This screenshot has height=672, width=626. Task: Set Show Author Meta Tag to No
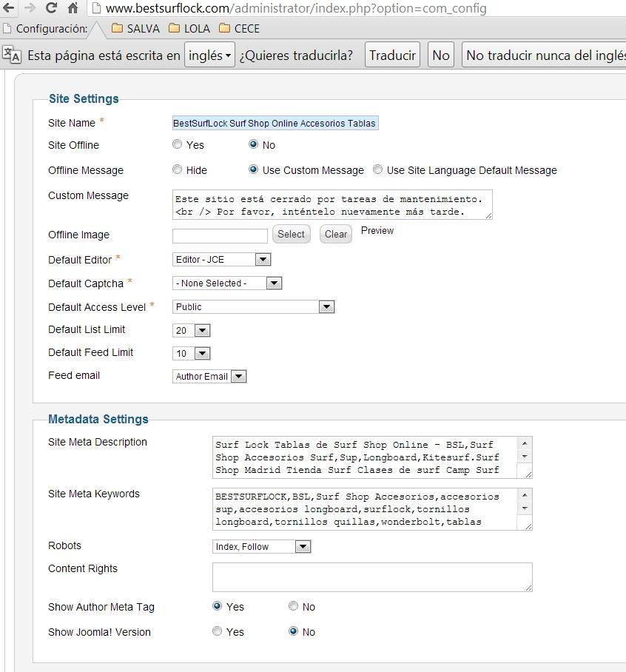click(x=293, y=606)
